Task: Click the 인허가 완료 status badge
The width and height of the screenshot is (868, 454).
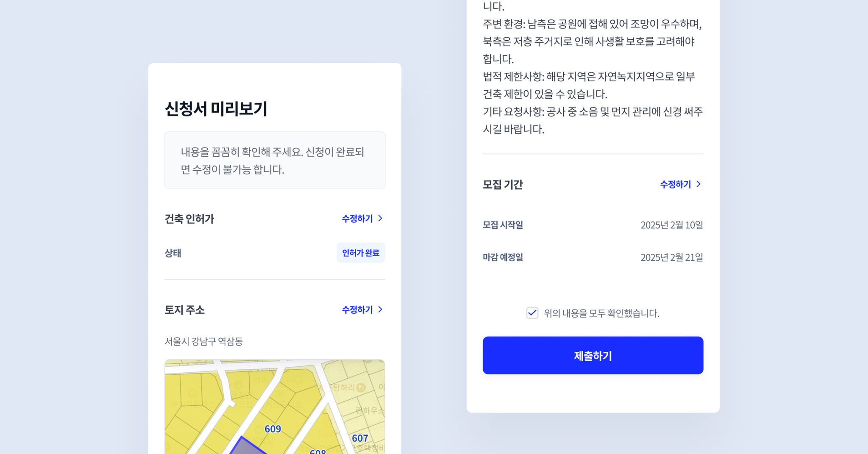Action: pyautogui.click(x=361, y=253)
